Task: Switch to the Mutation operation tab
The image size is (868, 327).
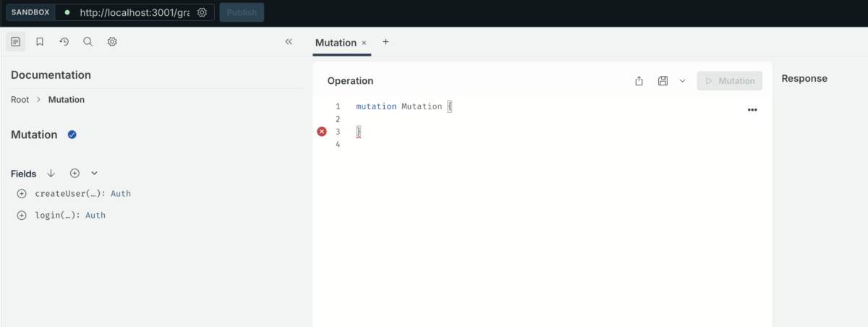Action: (x=336, y=43)
